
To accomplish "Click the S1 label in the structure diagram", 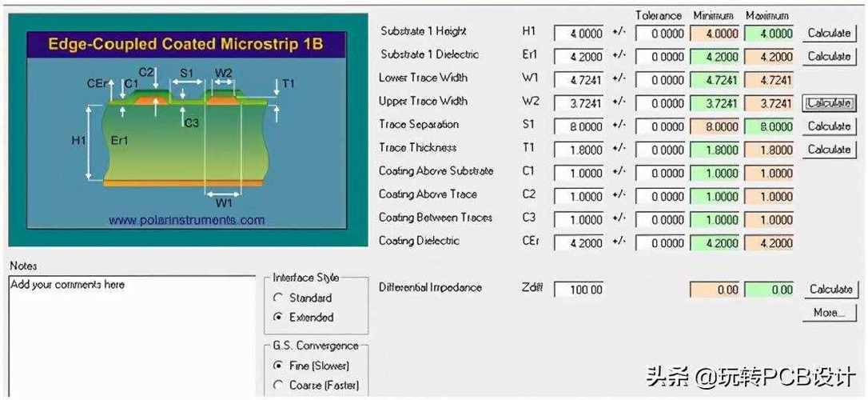I will (x=186, y=73).
